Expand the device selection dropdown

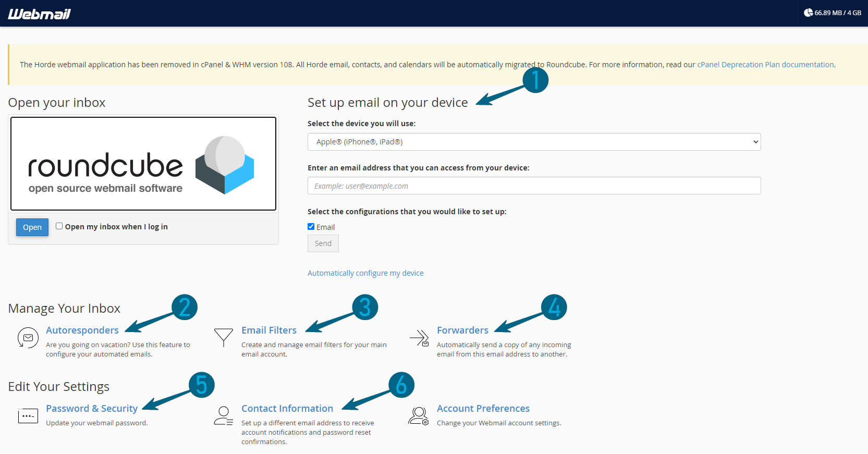(x=534, y=142)
